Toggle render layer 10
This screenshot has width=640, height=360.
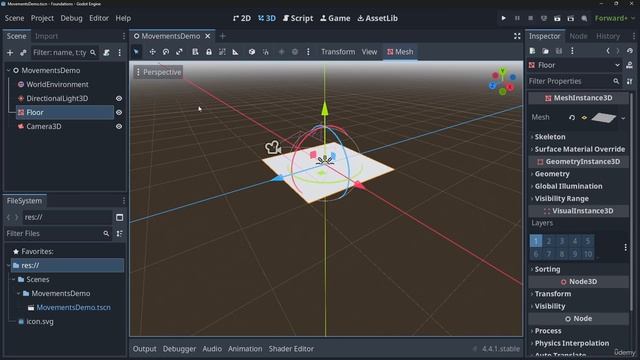tap(588, 254)
